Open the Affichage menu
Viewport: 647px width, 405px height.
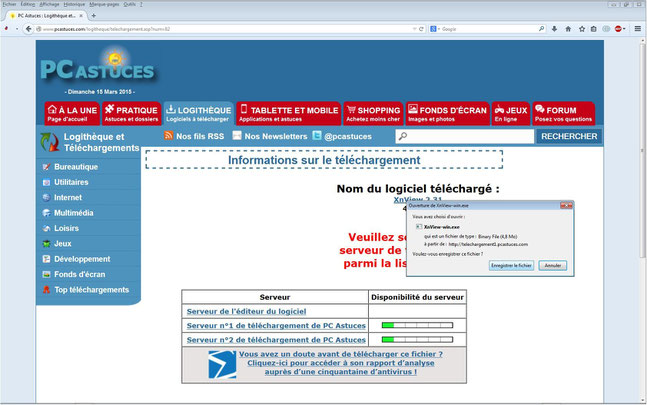(50, 4)
